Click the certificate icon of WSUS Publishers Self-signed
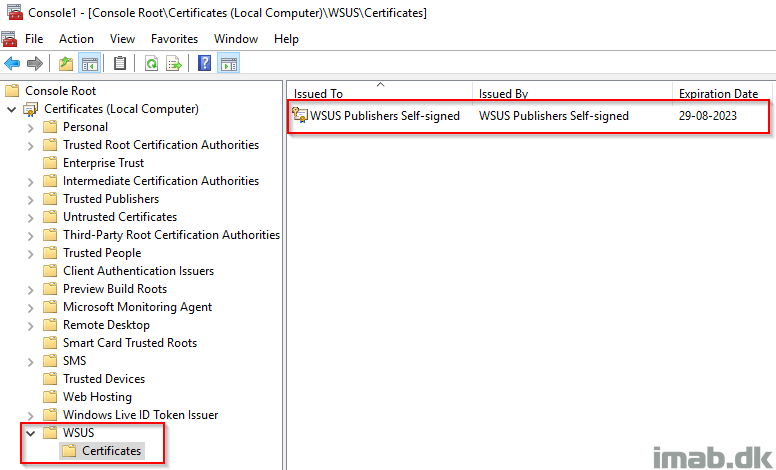776x470 pixels. pyautogui.click(x=299, y=115)
